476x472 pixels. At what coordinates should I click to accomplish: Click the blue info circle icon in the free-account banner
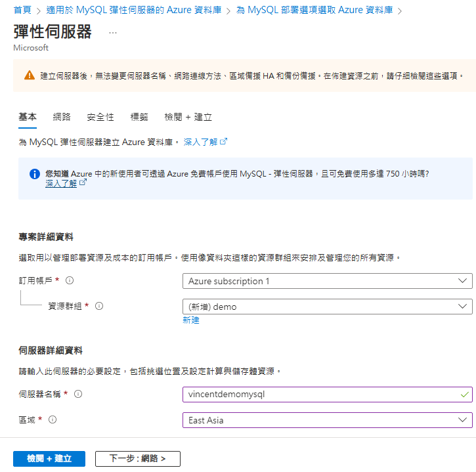[35, 174]
